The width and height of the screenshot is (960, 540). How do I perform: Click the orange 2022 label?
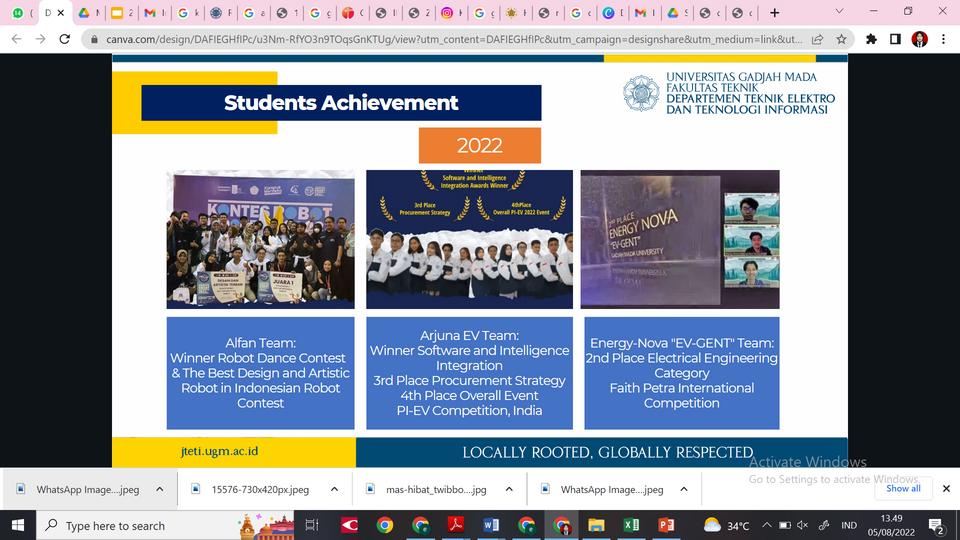[479, 145]
